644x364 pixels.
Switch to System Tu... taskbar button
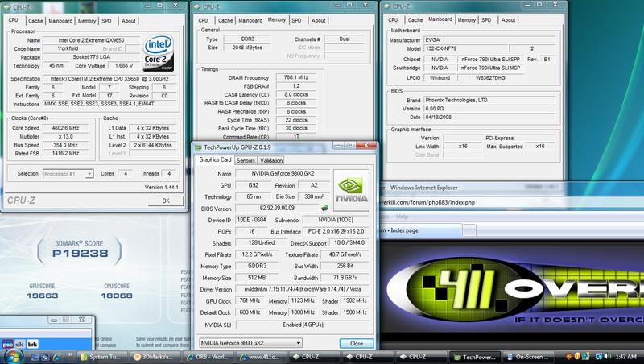coord(102,357)
